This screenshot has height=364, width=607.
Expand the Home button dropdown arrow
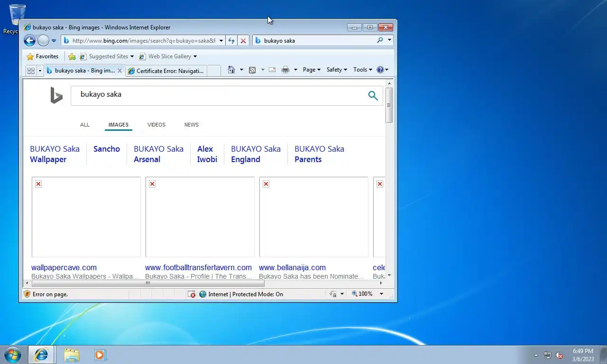[x=241, y=70]
